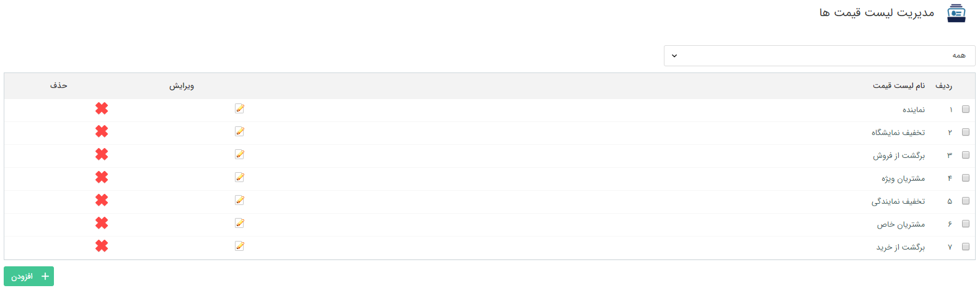
Task: Click the نام لیست قیمت column header
Action: pos(899,85)
